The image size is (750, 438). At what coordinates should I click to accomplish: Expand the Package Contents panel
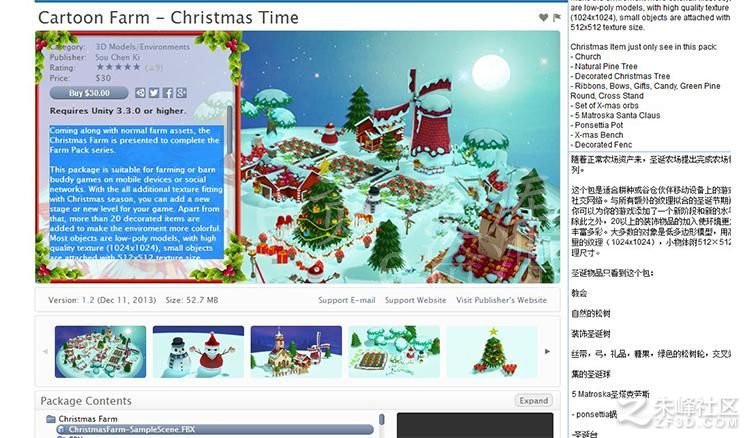pyautogui.click(x=533, y=400)
